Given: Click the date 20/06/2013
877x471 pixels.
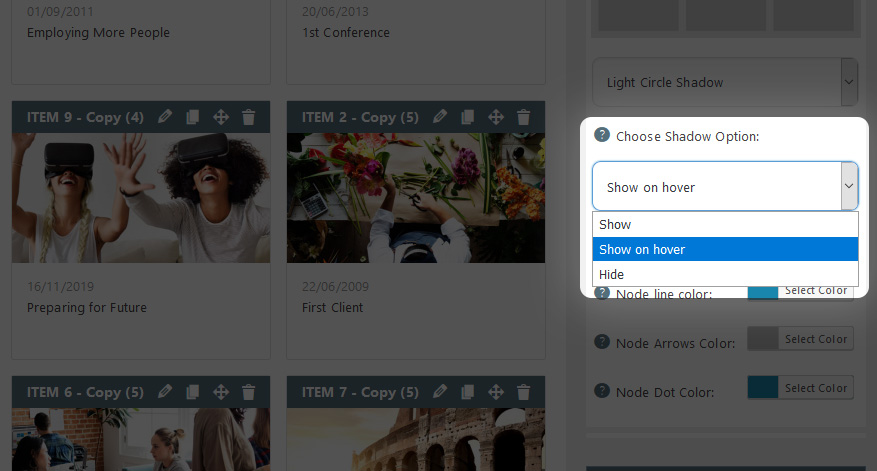Looking at the screenshot, I should [335, 12].
